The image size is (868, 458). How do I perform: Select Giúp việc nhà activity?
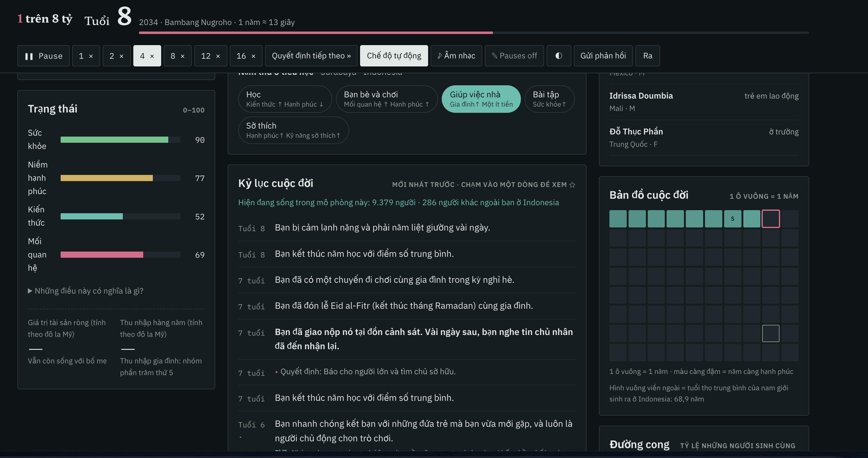(x=481, y=99)
